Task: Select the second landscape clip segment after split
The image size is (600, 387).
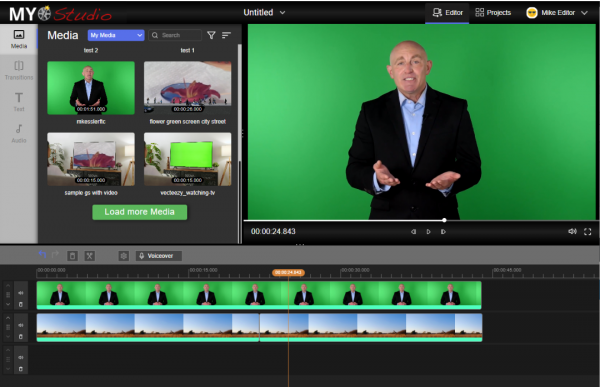Action: click(371, 327)
